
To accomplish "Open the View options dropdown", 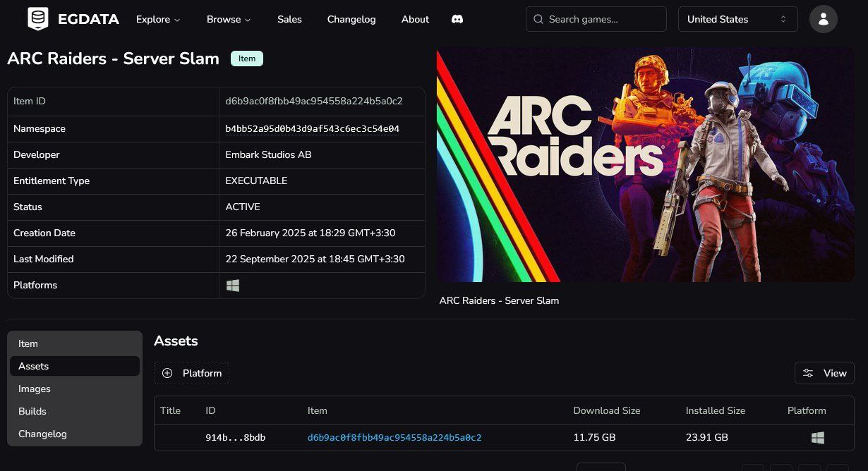I will click(824, 373).
